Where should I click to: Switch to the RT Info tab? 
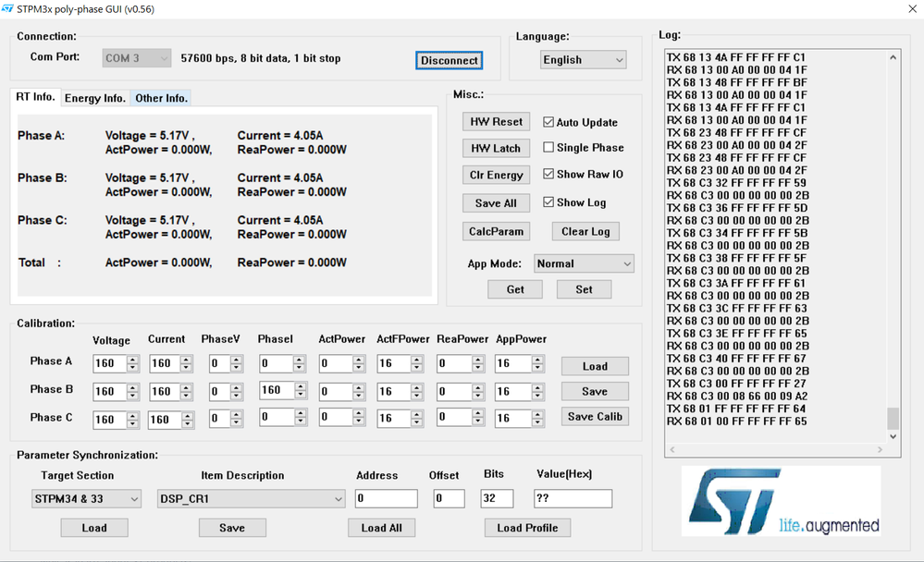click(35, 97)
